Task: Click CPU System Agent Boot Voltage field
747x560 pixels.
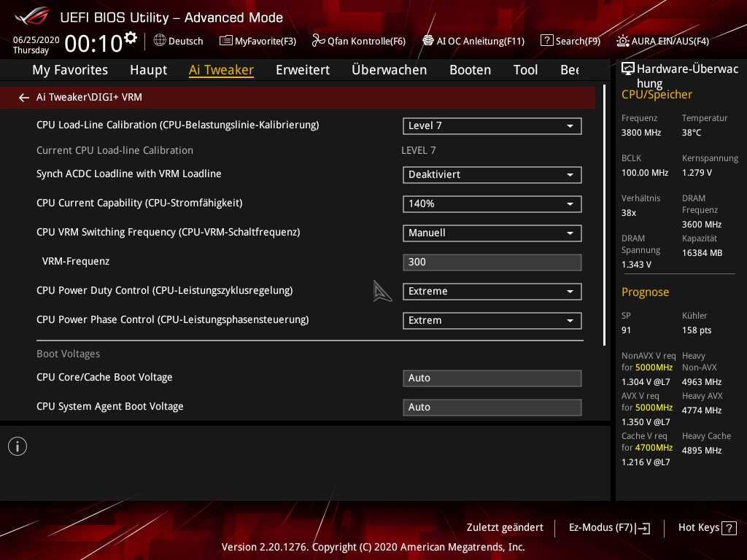Action: tap(492, 407)
